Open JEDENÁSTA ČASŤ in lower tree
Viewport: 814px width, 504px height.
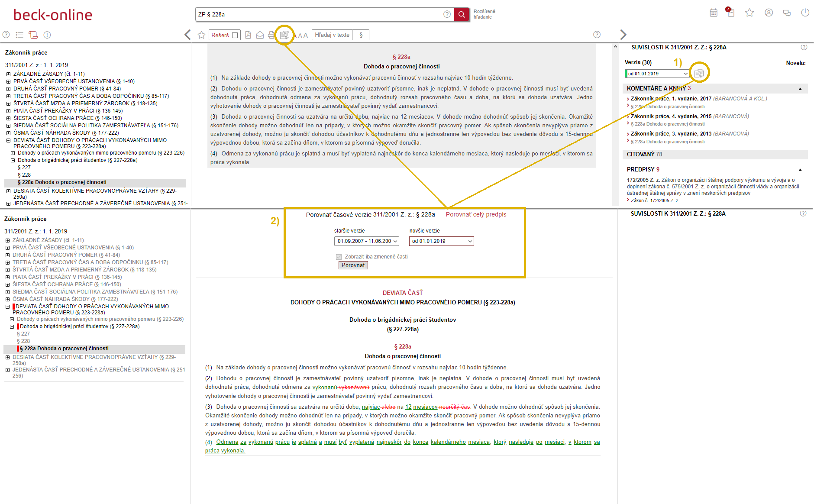coord(100,372)
